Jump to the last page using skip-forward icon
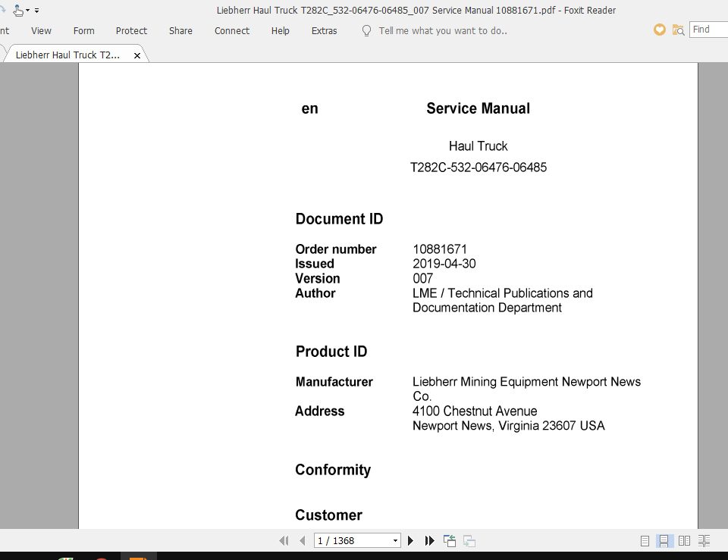728x560 pixels. click(429, 540)
